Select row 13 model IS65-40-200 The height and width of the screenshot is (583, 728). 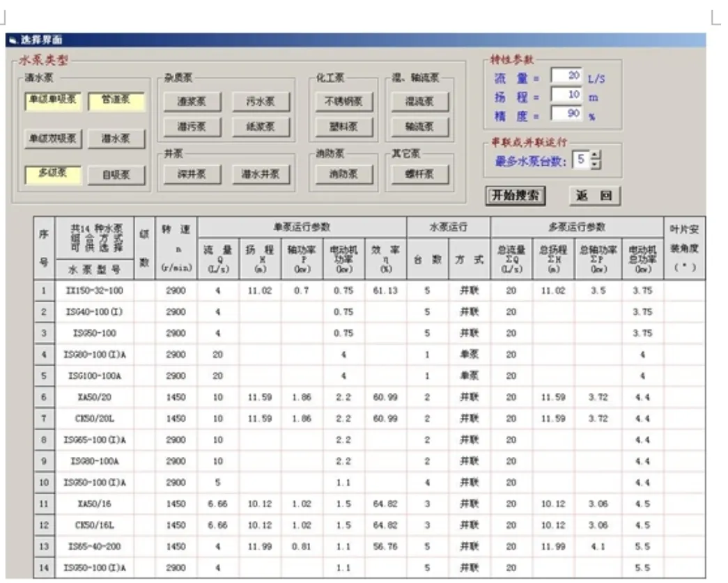[95, 547]
